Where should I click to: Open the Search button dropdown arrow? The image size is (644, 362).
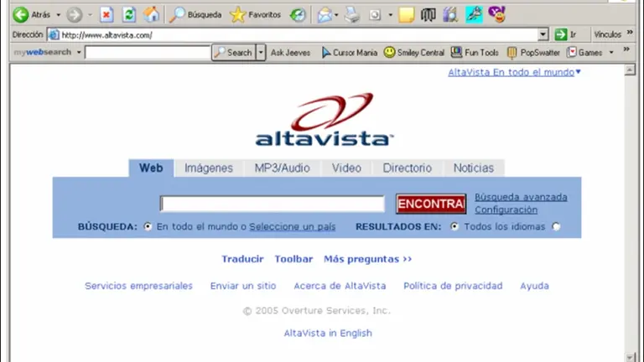click(x=261, y=53)
